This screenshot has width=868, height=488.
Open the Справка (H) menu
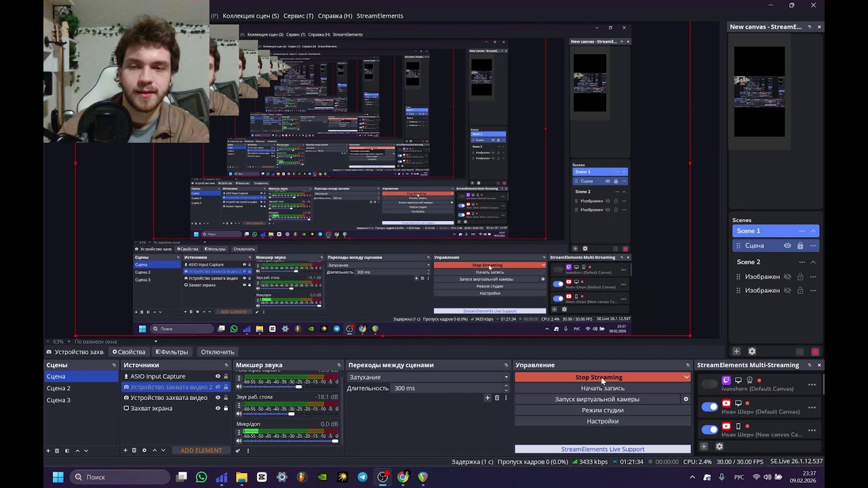(x=335, y=16)
